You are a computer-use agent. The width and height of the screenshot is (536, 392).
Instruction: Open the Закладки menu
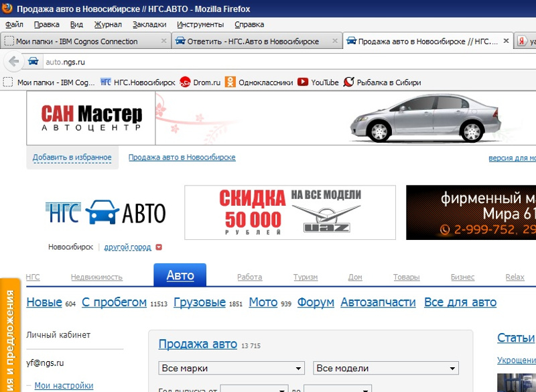[149, 24]
